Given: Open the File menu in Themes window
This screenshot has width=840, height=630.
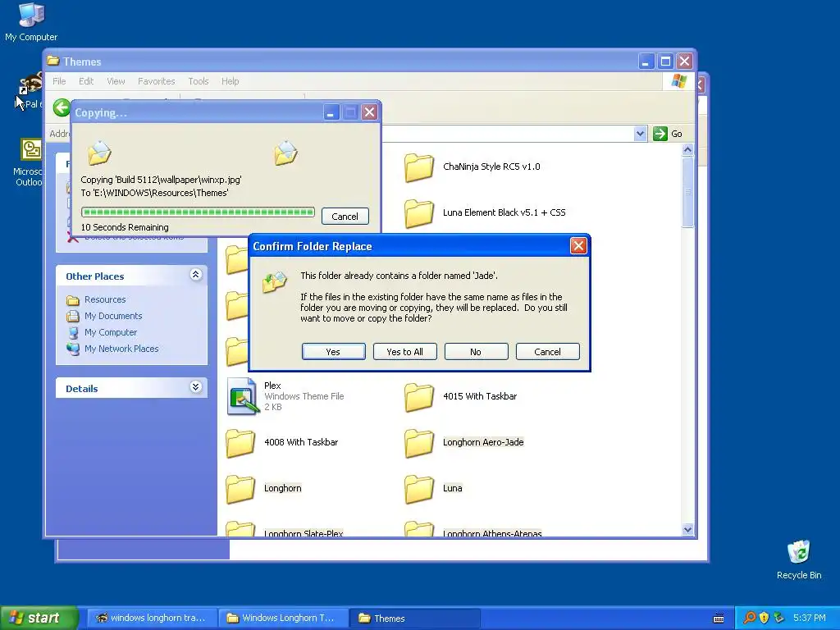Looking at the screenshot, I should (x=59, y=81).
